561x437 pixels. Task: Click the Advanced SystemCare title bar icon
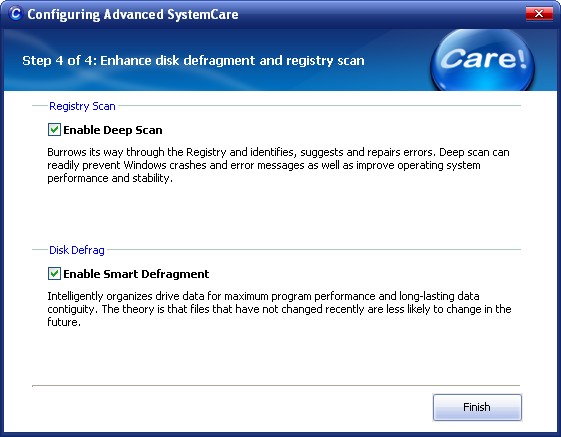[x=15, y=14]
